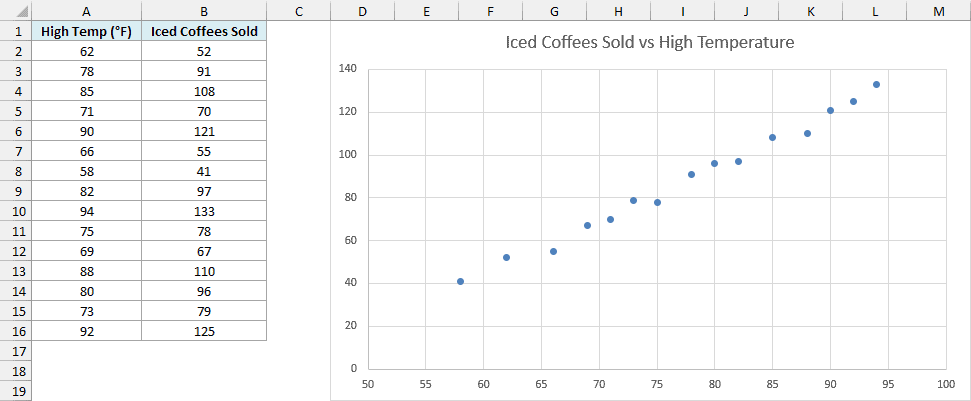Select cell B8 containing 41
The height and width of the screenshot is (401, 971).
[204, 171]
